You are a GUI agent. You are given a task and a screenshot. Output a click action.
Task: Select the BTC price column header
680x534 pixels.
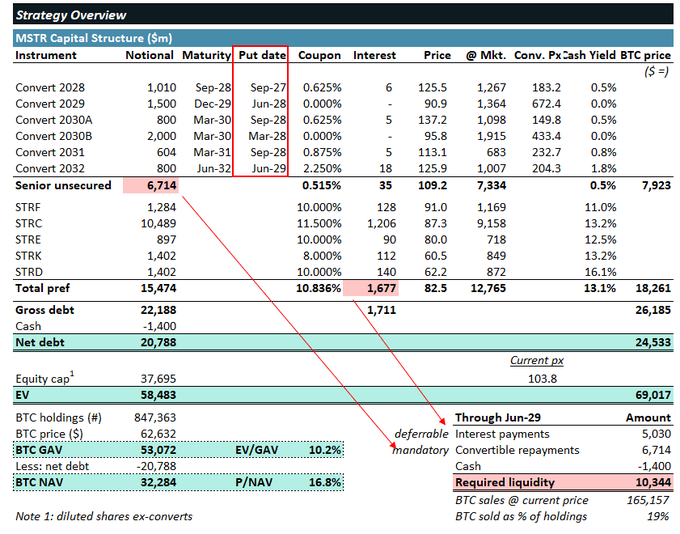pos(645,55)
